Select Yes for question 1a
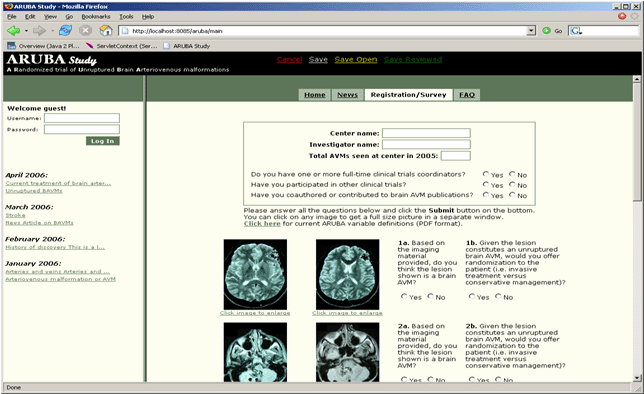Viewport: 644px width, 394px height. click(404, 296)
